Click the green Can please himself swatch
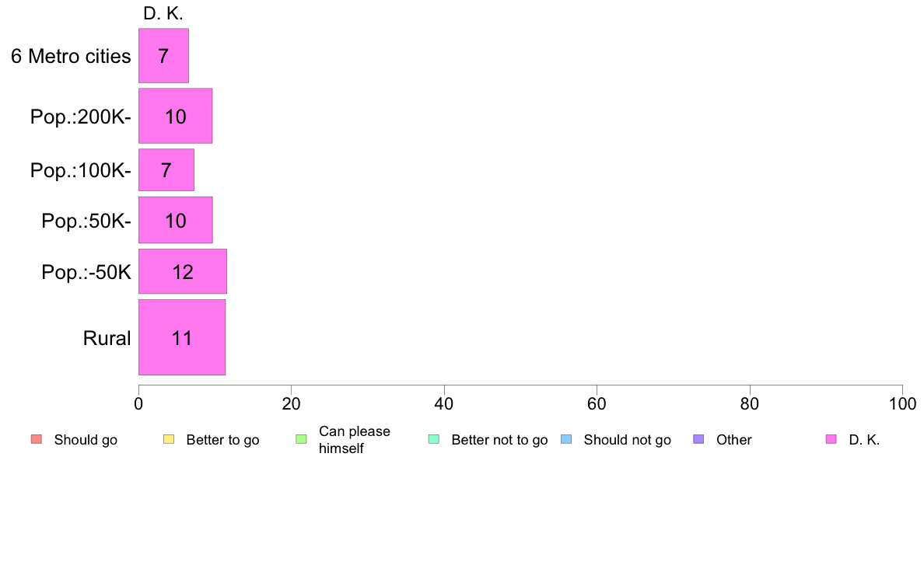 point(301,439)
